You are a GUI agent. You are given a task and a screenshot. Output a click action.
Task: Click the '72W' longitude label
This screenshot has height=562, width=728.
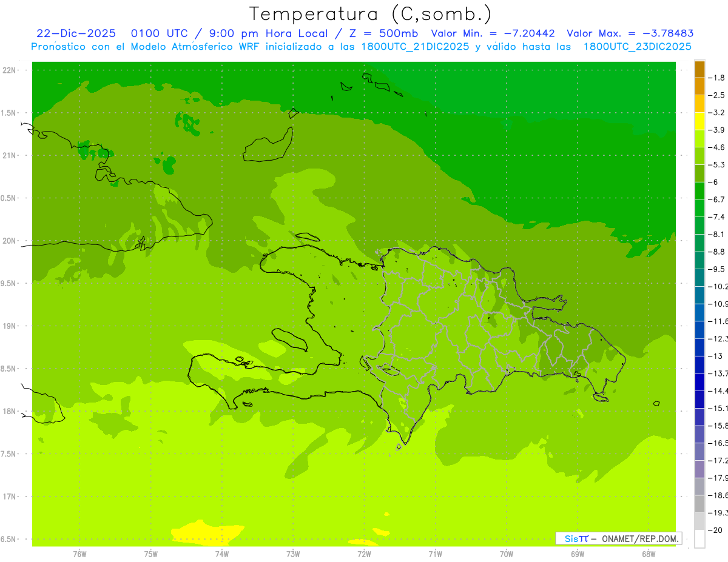coord(364,554)
